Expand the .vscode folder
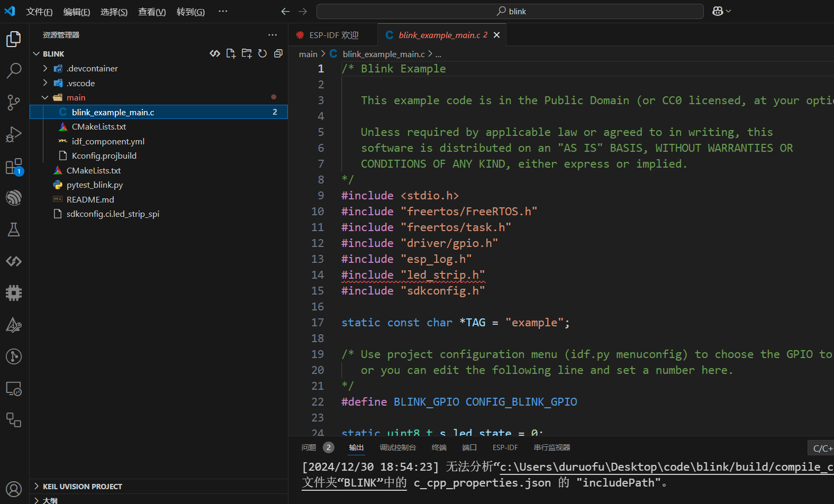 point(80,83)
